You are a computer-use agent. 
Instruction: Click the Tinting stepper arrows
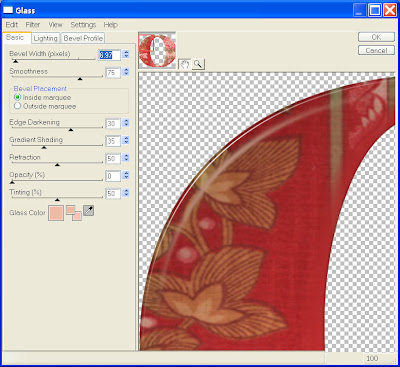126,193
